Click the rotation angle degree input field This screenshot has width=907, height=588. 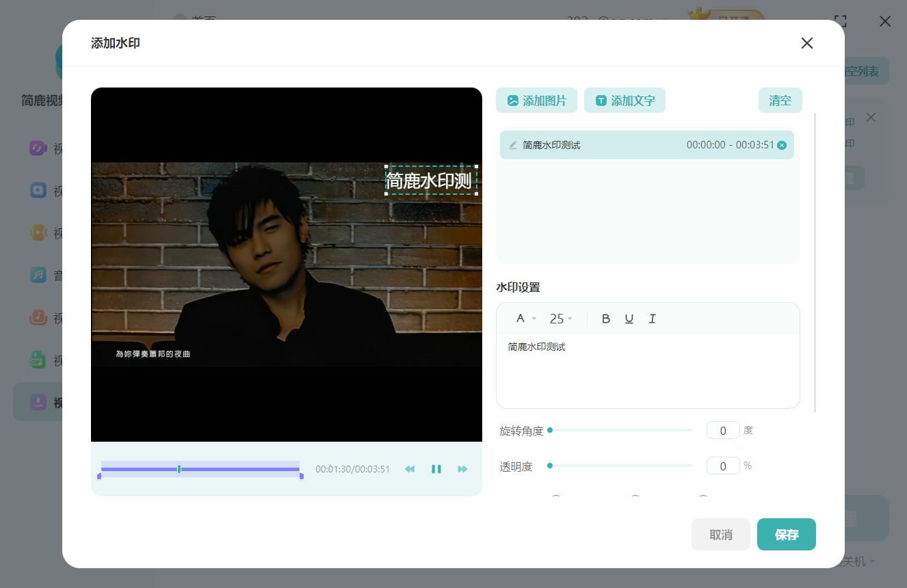click(723, 430)
